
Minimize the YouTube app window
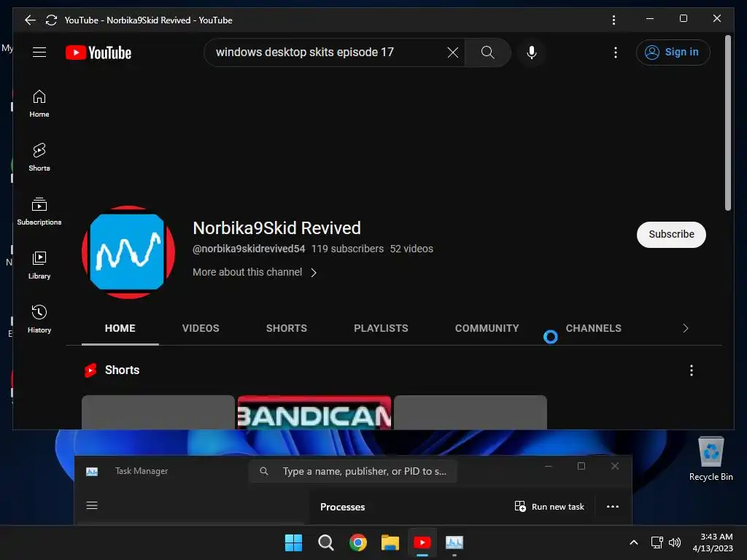[650, 19]
